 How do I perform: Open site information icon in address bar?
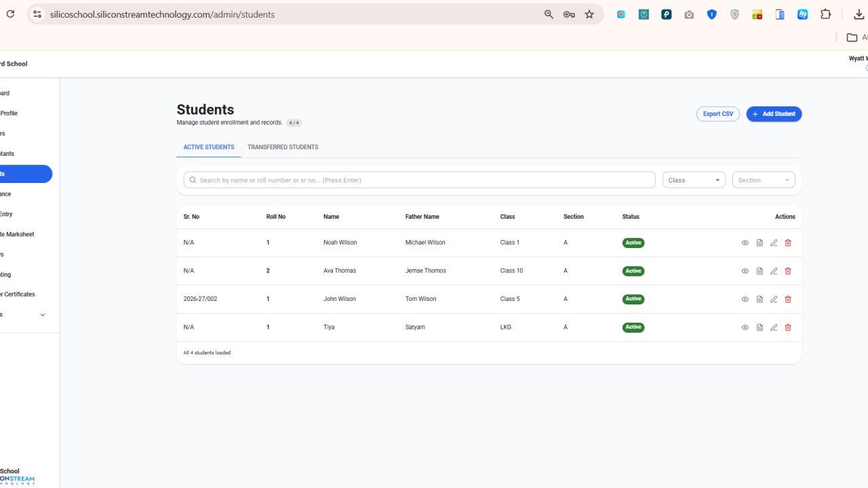(x=37, y=14)
